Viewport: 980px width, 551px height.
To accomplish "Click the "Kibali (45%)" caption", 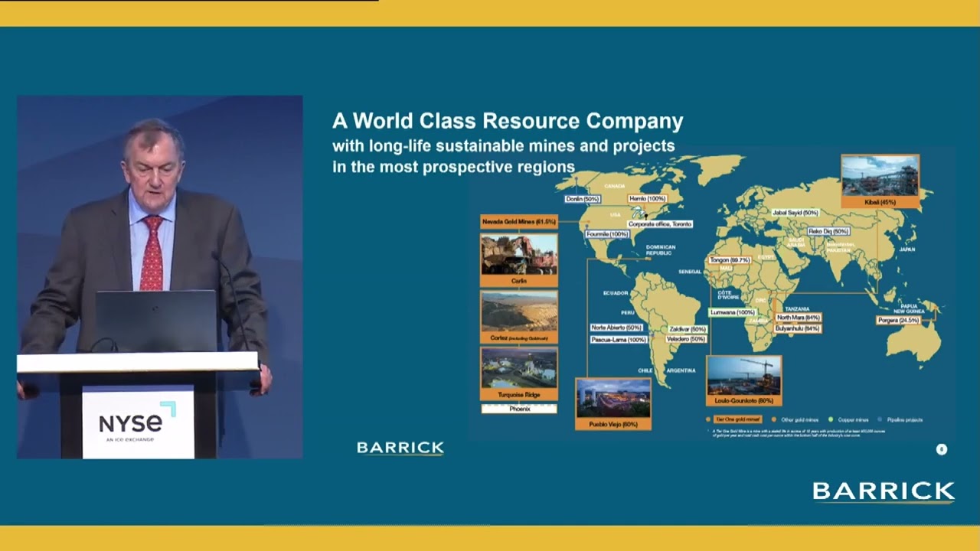I will pyautogui.click(x=880, y=202).
